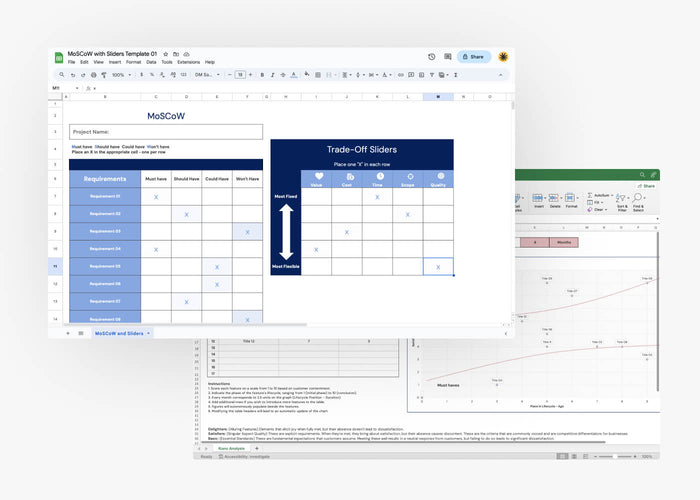
Task: Click the Google Sheets logo icon
Action: 59,57
